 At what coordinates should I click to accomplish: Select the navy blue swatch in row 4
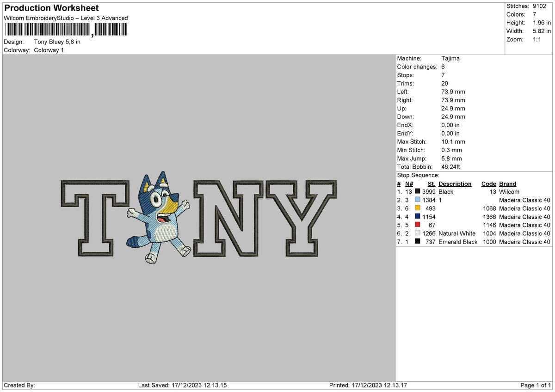coord(418,216)
